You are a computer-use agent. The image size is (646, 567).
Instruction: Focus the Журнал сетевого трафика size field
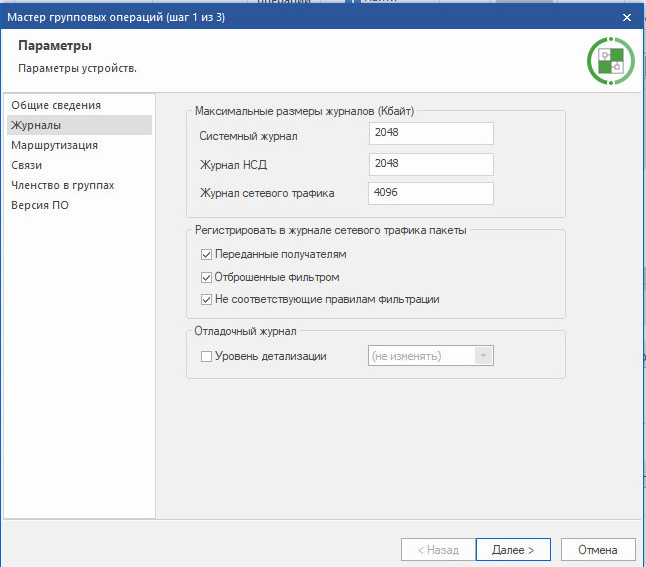click(x=431, y=193)
